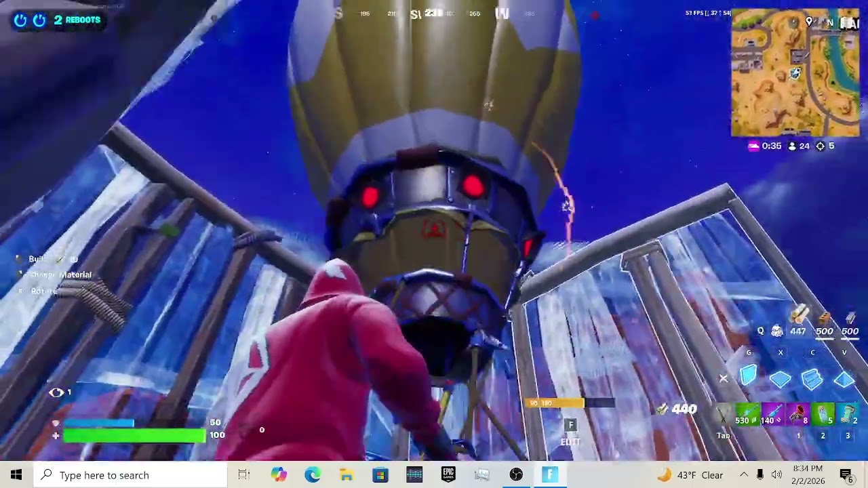Switch to OBS Studio on the taskbar

click(x=516, y=475)
